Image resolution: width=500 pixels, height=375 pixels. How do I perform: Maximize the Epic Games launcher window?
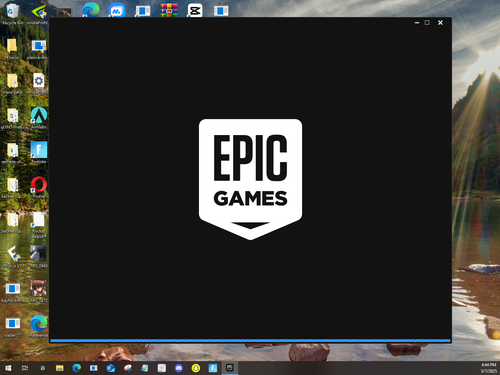tap(427, 23)
